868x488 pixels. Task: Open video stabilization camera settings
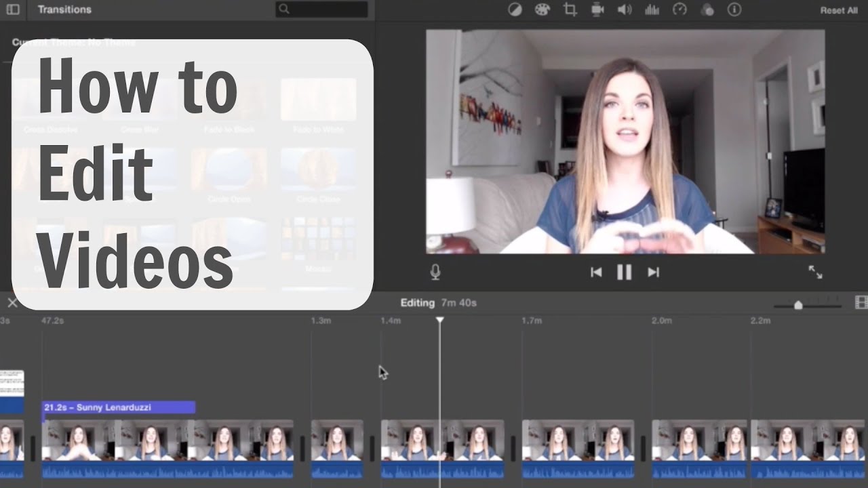(597, 9)
